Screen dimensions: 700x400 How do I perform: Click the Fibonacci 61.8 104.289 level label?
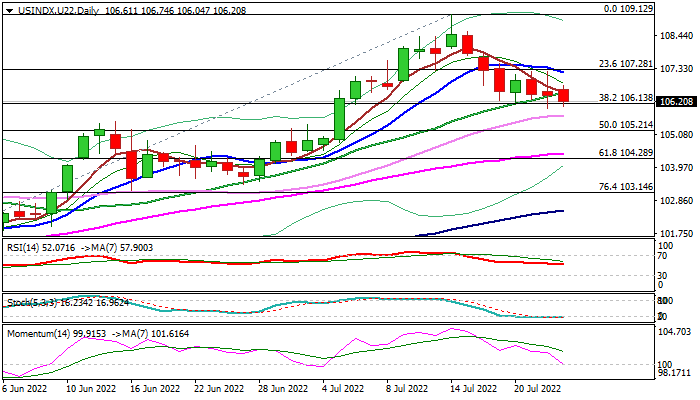click(x=625, y=153)
